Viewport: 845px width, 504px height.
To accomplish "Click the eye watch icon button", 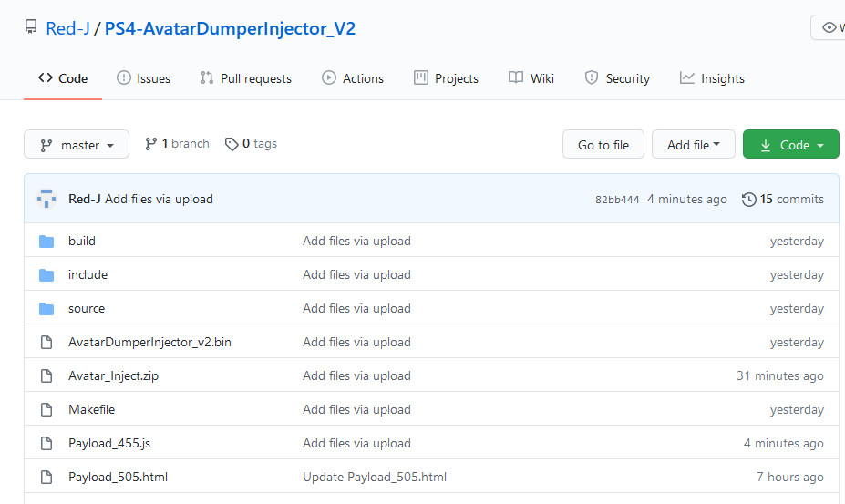I will (829, 27).
